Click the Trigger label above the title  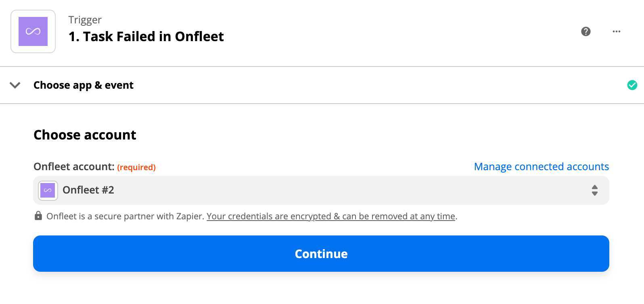pyautogui.click(x=85, y=20)
